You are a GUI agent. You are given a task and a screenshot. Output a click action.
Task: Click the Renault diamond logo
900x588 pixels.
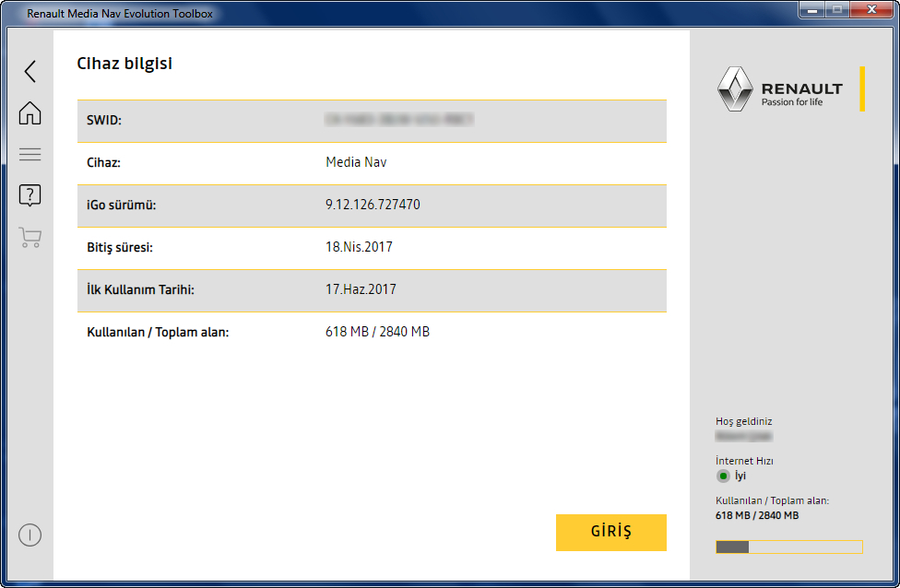[735, 89]
